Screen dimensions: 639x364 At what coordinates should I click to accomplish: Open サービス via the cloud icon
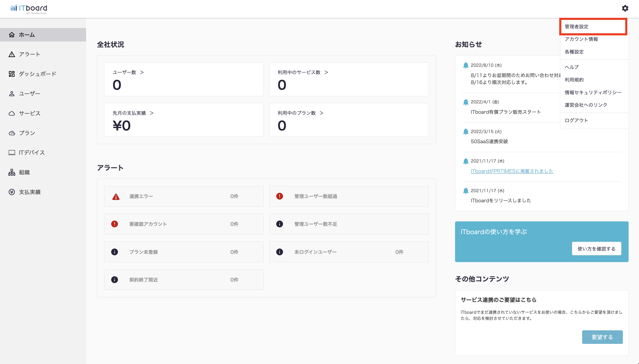coord(12,114)
